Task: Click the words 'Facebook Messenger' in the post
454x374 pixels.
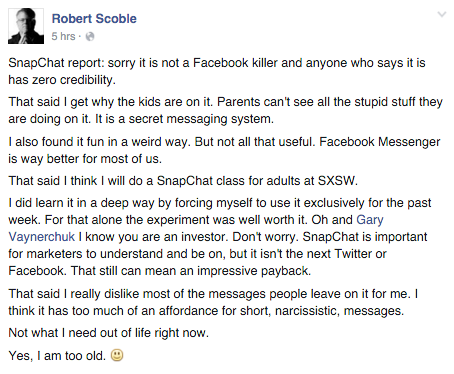Action: tap(380, 142)
